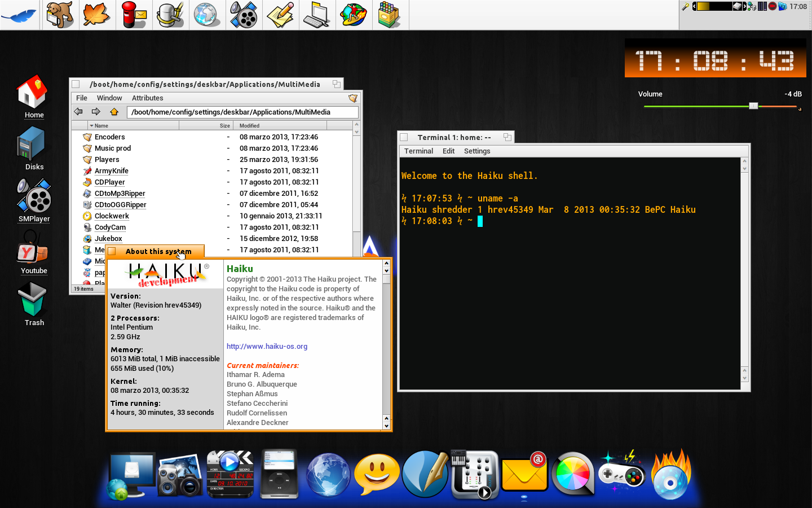This screenshot has height=508, width=812.
Task: Launch the red mailbox mail icon
Action: coord(134,15)
